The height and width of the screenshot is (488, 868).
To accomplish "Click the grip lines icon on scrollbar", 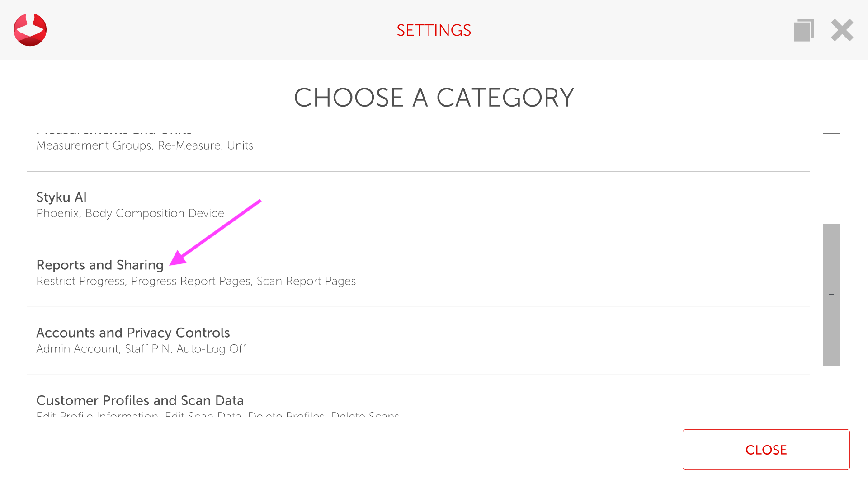I will [831, 295].
